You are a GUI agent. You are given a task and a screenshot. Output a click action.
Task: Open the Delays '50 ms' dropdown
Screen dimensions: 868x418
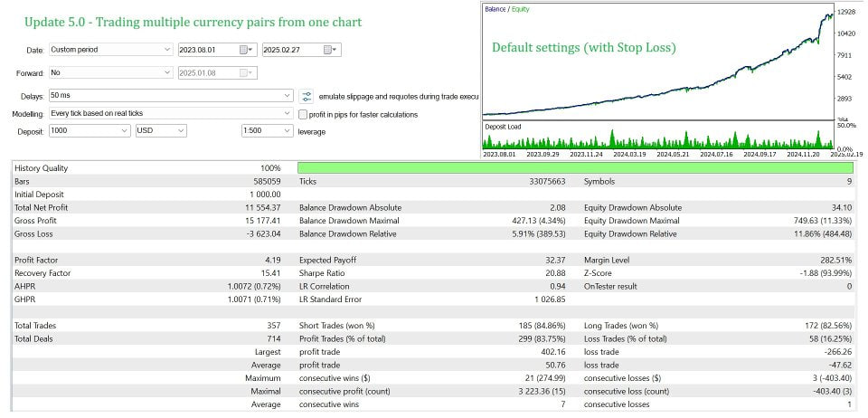[x=287, y=95]
